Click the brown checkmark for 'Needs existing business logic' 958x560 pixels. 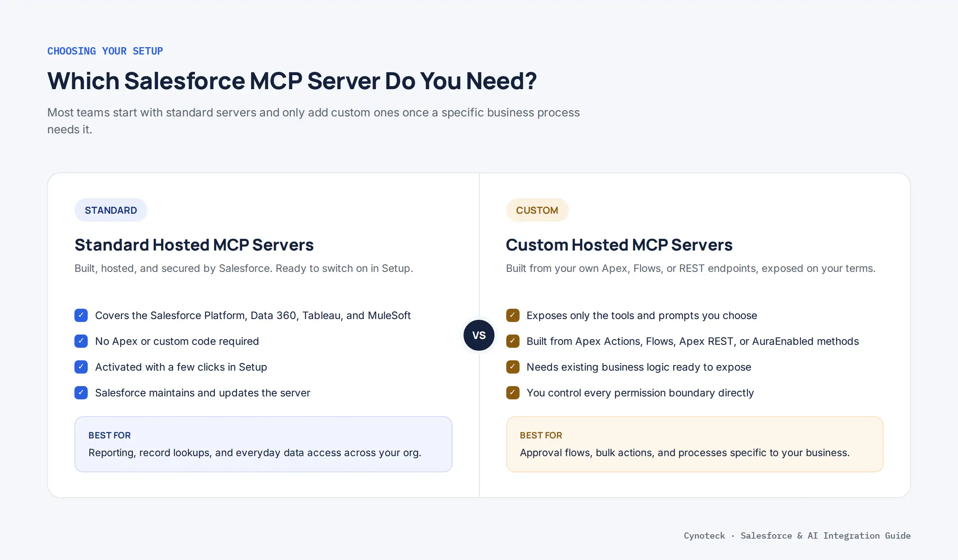[513, 367]
